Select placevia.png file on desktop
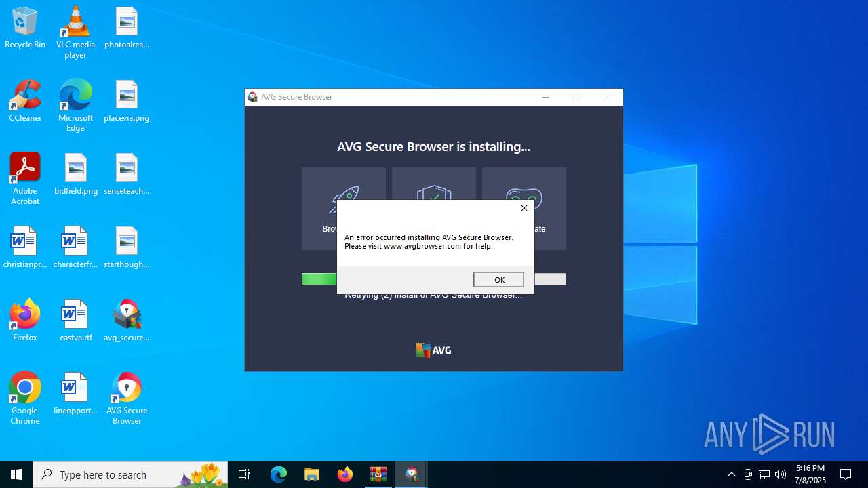 click(127, 102)
